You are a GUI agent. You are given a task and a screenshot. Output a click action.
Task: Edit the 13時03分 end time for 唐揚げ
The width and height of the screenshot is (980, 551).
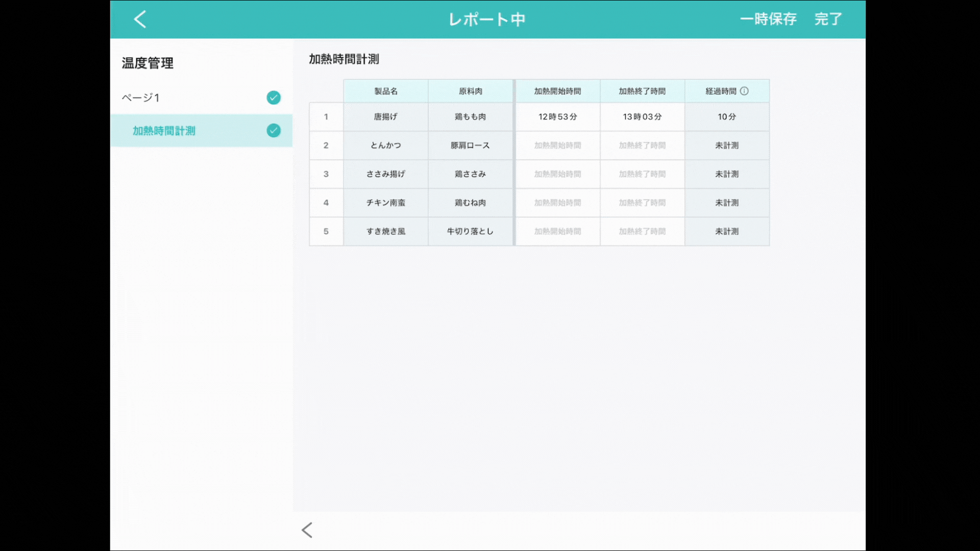[x=642, y=117]
